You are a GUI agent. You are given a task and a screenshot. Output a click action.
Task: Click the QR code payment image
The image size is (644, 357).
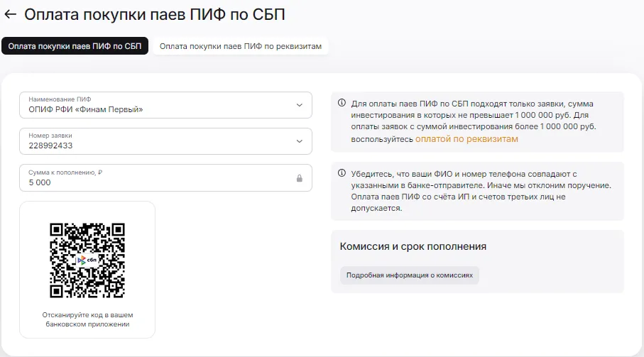(x=87, y=260)
